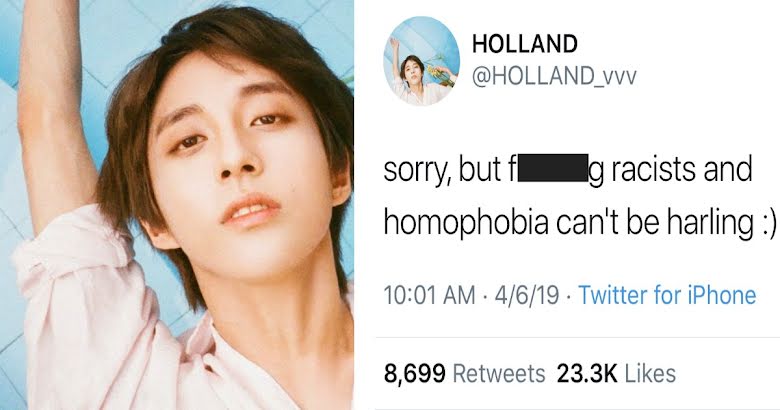View the 23.3K Likes list

tap(616, 374)
